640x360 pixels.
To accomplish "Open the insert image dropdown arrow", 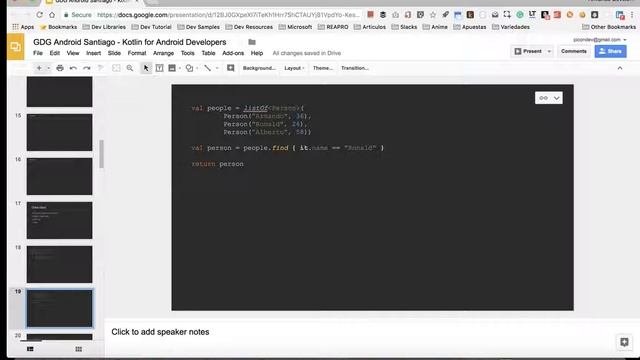I will (180, 68).
